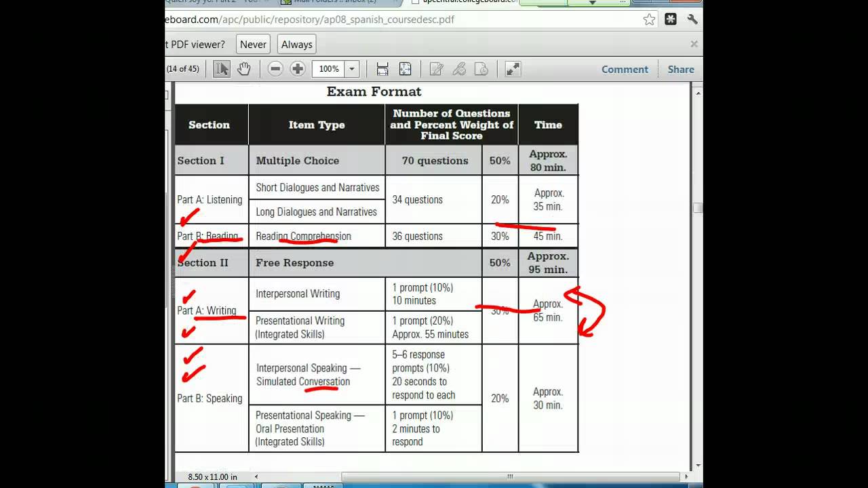Viewport: 868px width, 488px height.
Task: Click Short Dialogues and Narratives
Action: [x=317, y=188]
